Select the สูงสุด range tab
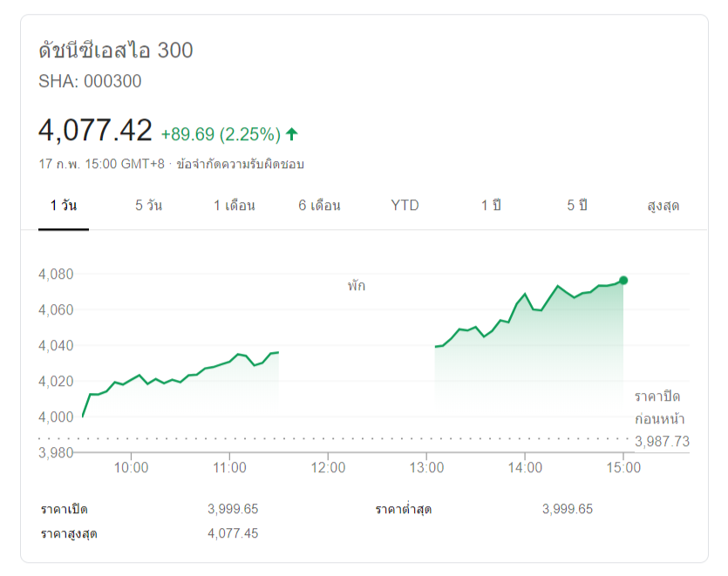The width and height of the screenshot is (728, 576). point(663,206)
